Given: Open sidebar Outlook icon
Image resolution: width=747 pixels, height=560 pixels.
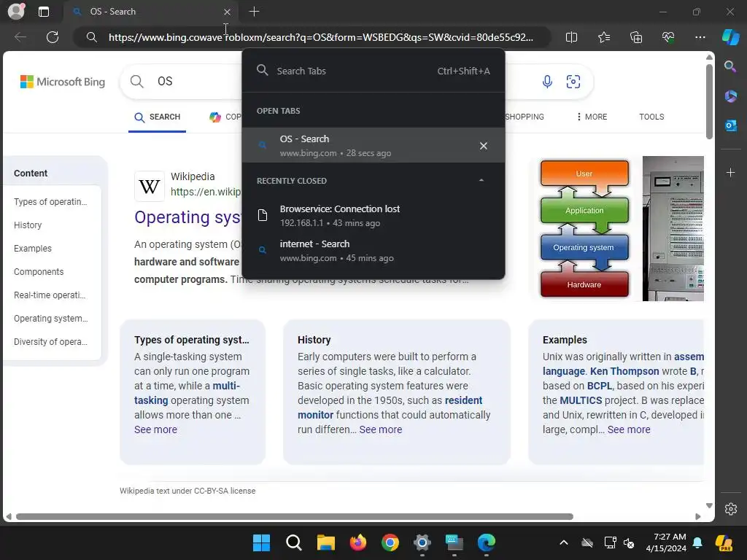Looking at the screenshot, I should [730, 125].
